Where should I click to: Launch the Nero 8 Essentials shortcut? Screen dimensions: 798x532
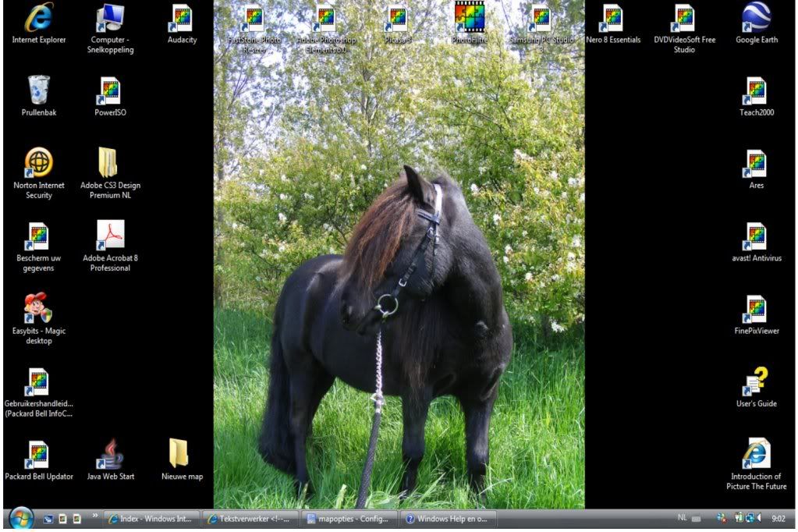[x=613, y=20]
